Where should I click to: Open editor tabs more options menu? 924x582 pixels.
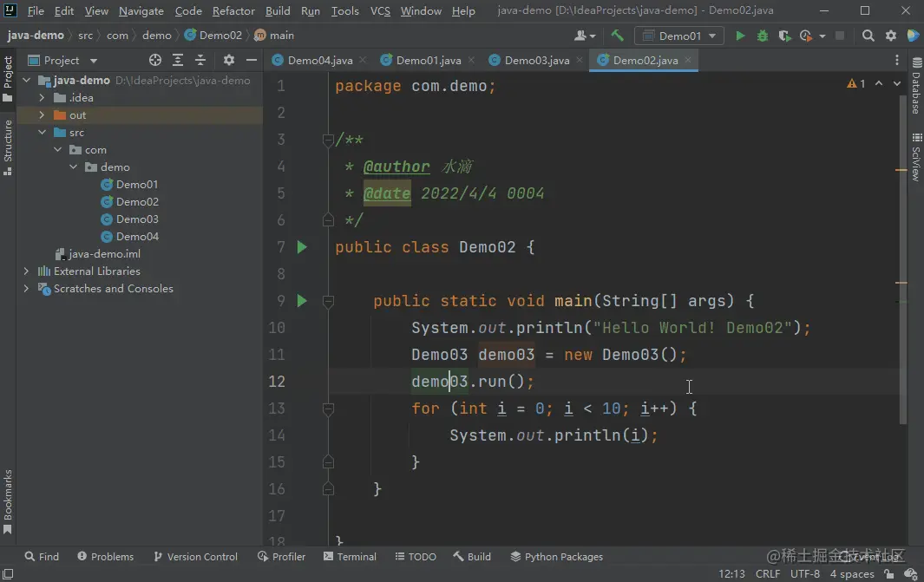[x=897, y=60]
